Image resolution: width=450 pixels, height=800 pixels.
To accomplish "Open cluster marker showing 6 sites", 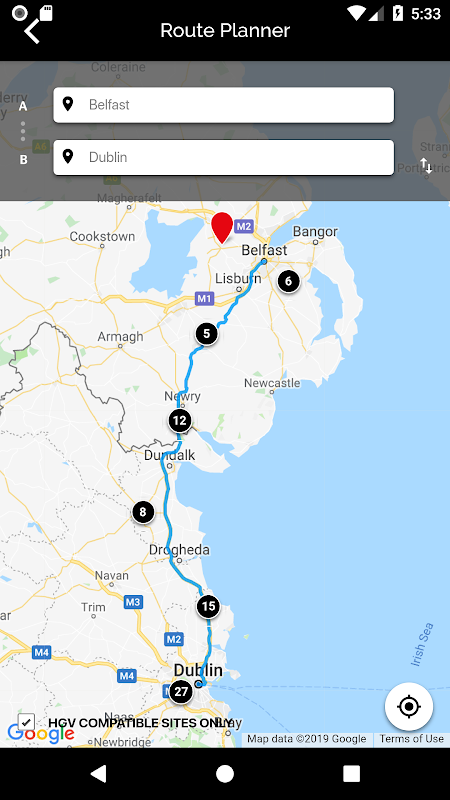I will click(x=288, y=281).
